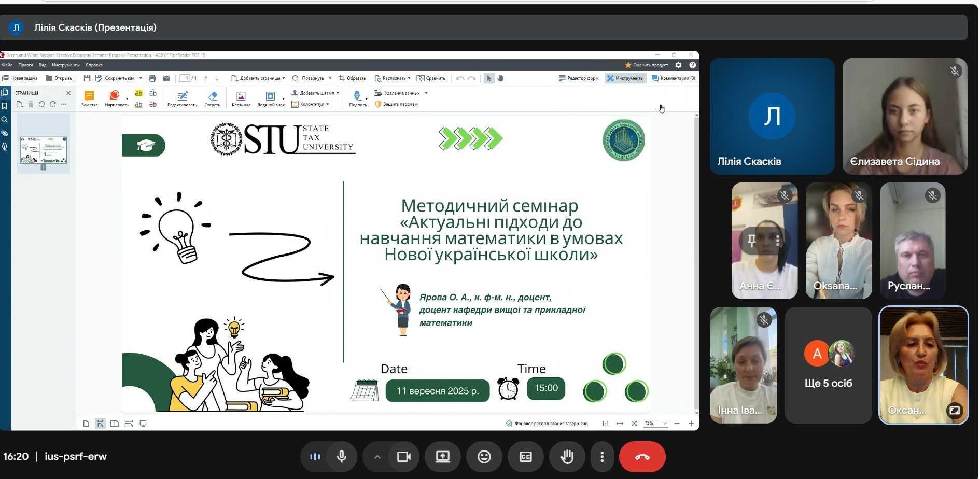Toggle camera in Meet call
Screen dimensions: 980x479
(x=404, y=457)
